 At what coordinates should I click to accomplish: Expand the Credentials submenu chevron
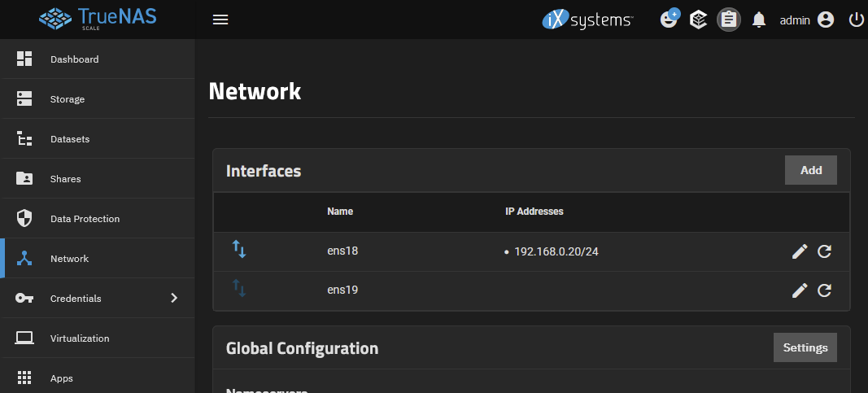(x=173, y=299)
